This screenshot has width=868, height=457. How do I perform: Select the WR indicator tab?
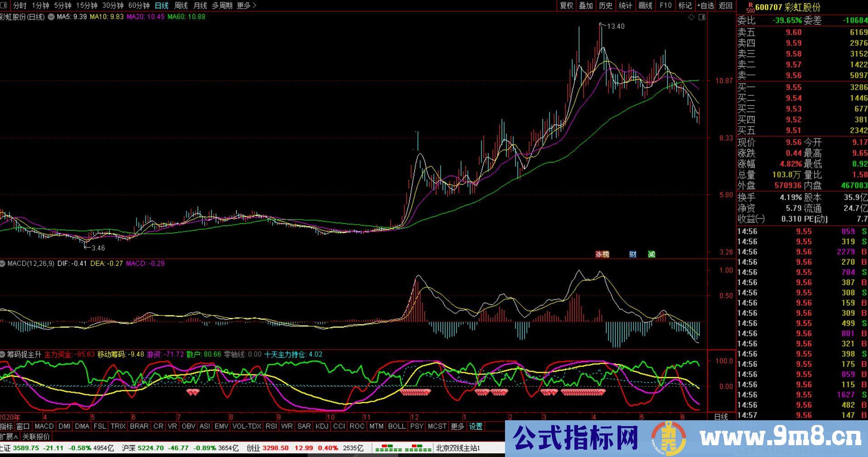[x=287, y=427]
